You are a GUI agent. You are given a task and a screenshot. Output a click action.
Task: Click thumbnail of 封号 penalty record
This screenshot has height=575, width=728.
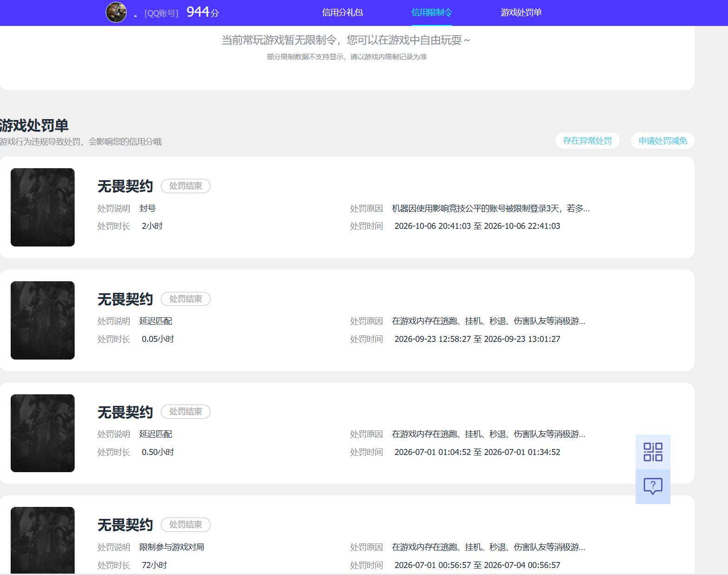click(x=43, y=207)
